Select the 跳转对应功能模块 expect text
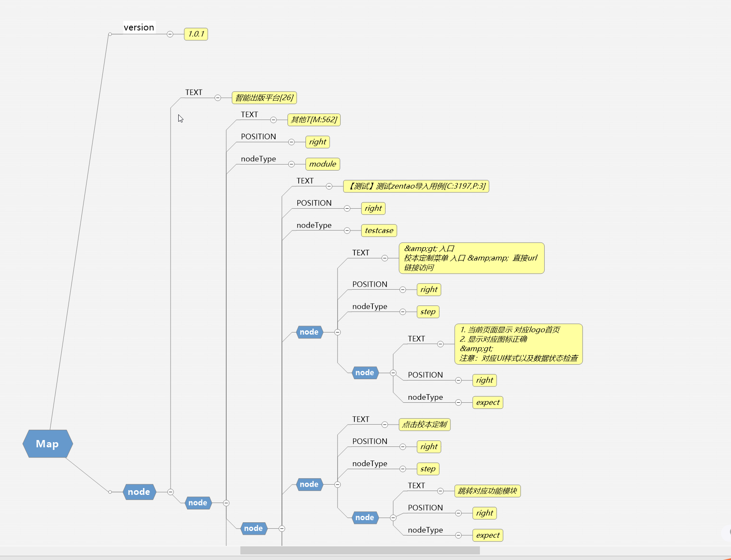Viewport: 731px width, 560px height. coord(487,491)
